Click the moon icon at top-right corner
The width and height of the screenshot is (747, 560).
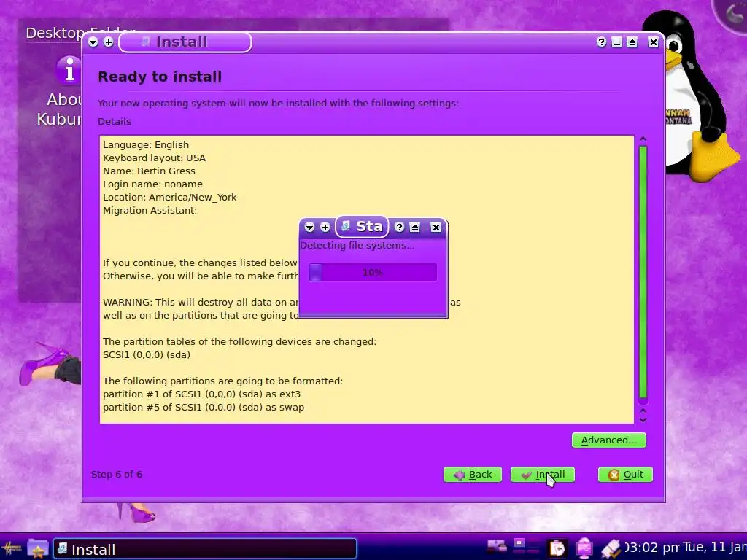pos(732,13)
